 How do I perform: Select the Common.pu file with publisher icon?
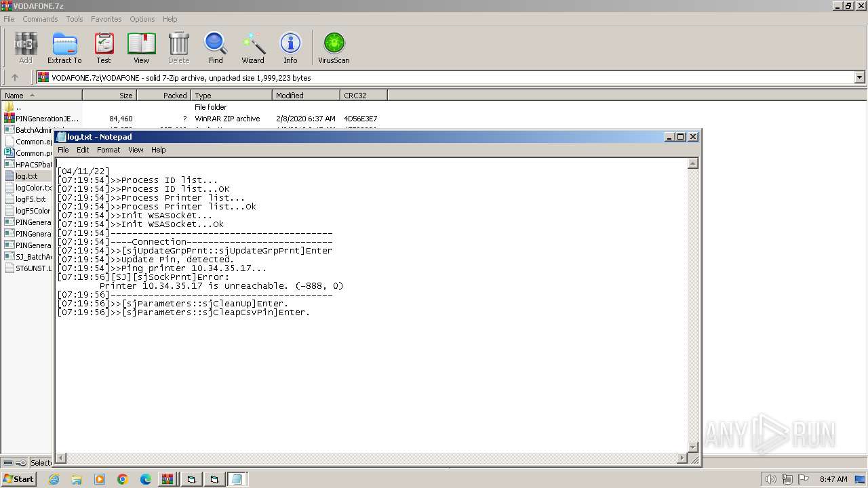(28, 153)
